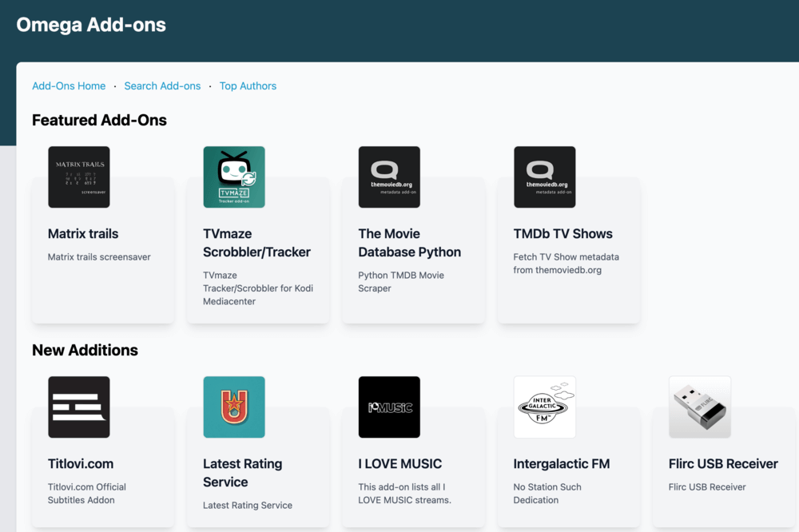The width and height of the screenshot is (799, 532).
Task: View the Top Authors page
Action: pos(248,86)
